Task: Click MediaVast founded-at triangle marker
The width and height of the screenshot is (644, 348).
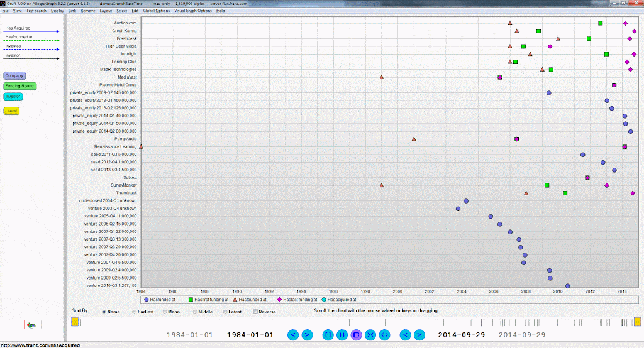Action: pyautogui.click(x=382, y=77)
